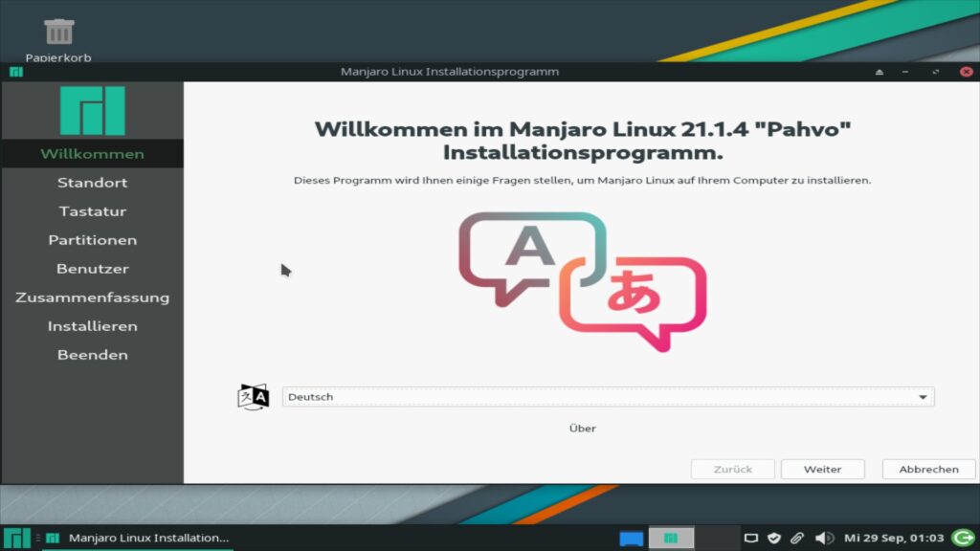
Task: Switch to the second workspace in pager
Action: (718, 538)
